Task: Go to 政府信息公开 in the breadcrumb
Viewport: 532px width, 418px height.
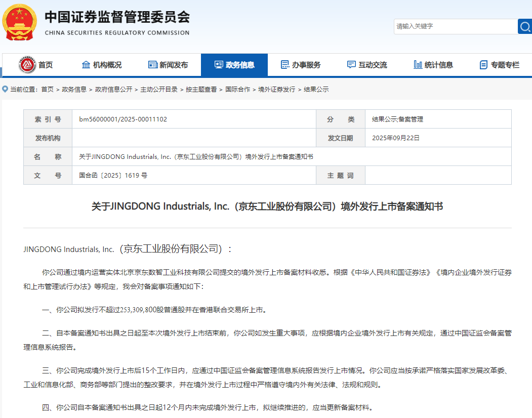Action: click(x=114, y=89)
